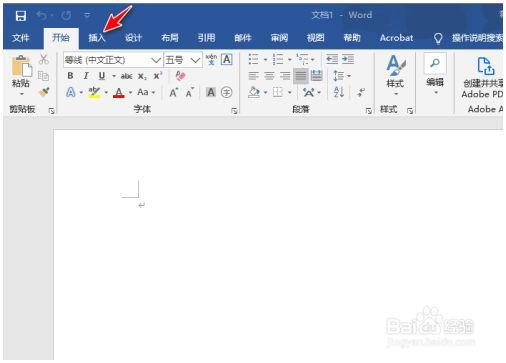Click the 编辑 (Editing) search button
506x363 pixels.
[435, 74]
